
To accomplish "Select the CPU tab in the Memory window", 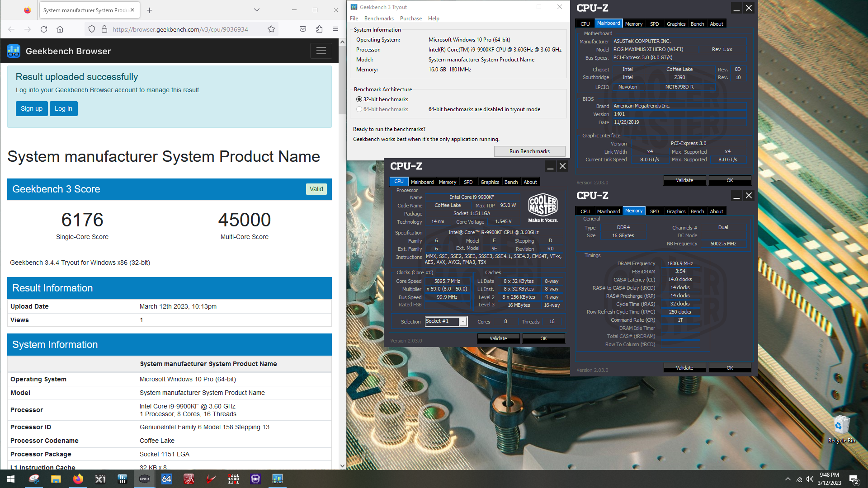I will point(585,211).
